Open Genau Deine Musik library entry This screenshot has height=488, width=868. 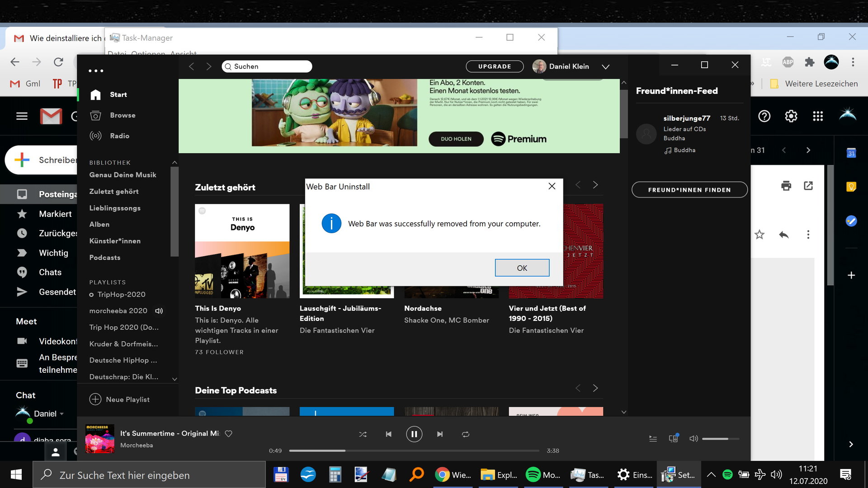coord(123,175)
